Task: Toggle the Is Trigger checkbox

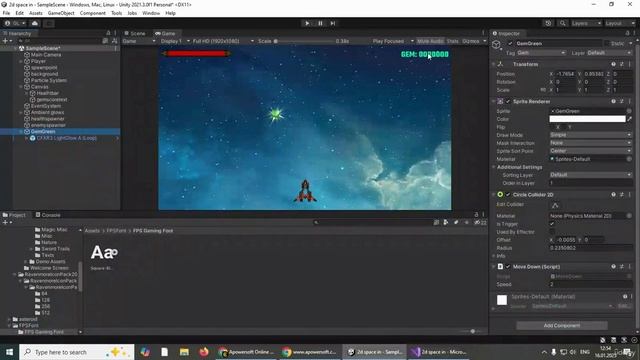Action: 552,224
